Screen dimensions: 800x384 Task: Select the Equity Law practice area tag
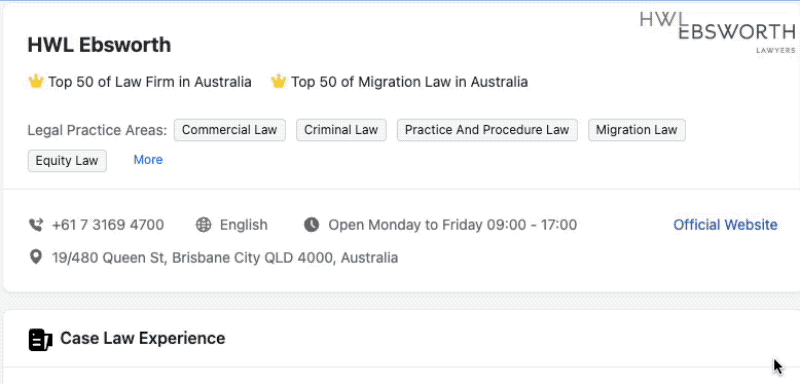coord(67,161)
